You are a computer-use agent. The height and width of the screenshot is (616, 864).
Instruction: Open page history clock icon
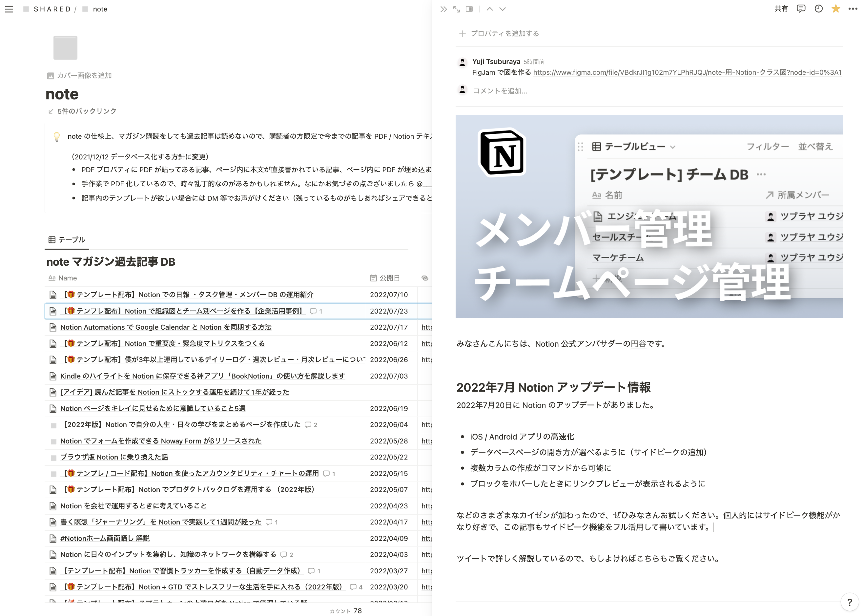[818, 9]
